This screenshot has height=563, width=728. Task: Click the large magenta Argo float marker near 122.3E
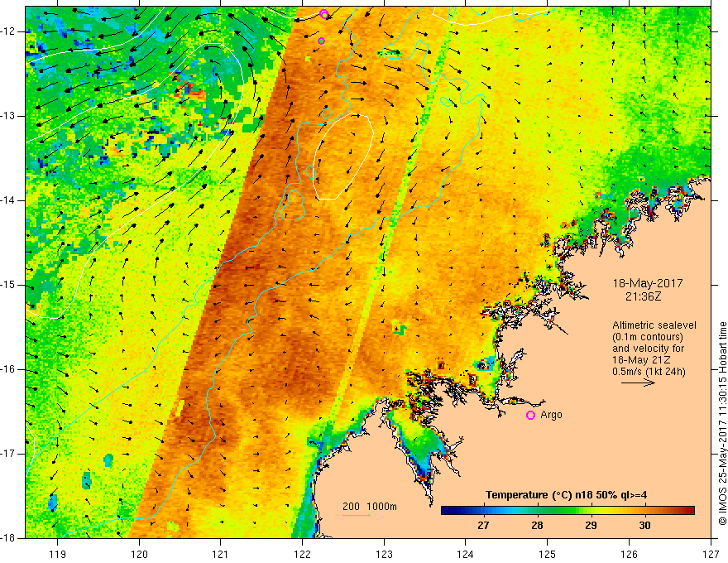point(324,14)
